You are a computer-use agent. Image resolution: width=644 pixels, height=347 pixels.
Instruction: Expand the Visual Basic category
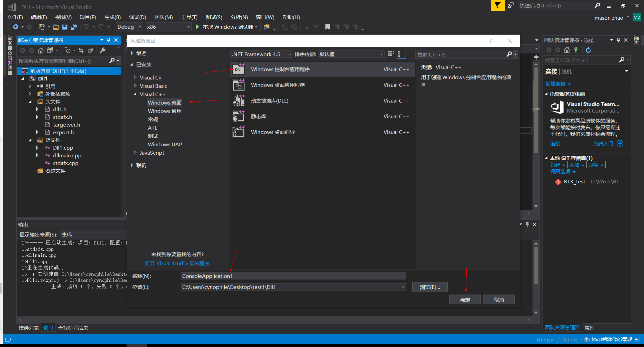click(135, 85)
